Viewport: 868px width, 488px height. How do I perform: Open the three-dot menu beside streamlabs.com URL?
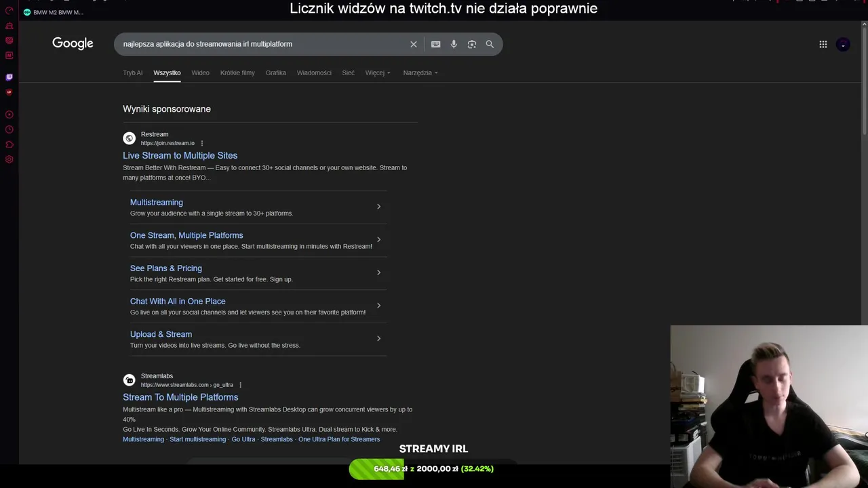(x=240, y=385)
